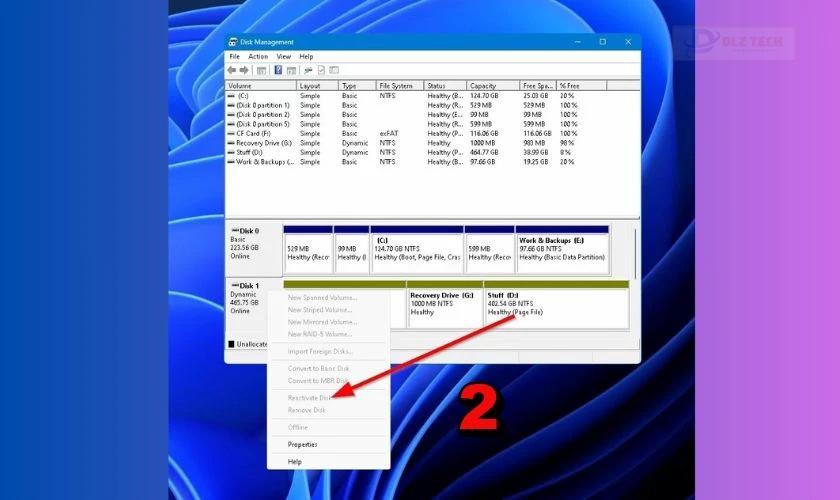
Task: Sort by the Volume column header
Action: tap(261, 86)
